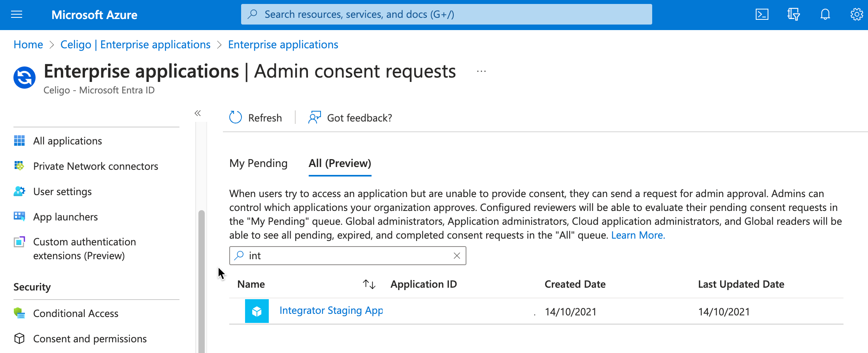Click the sidebar vertical scrollbar
Screen dimensions: 868x353
[202, 281]
